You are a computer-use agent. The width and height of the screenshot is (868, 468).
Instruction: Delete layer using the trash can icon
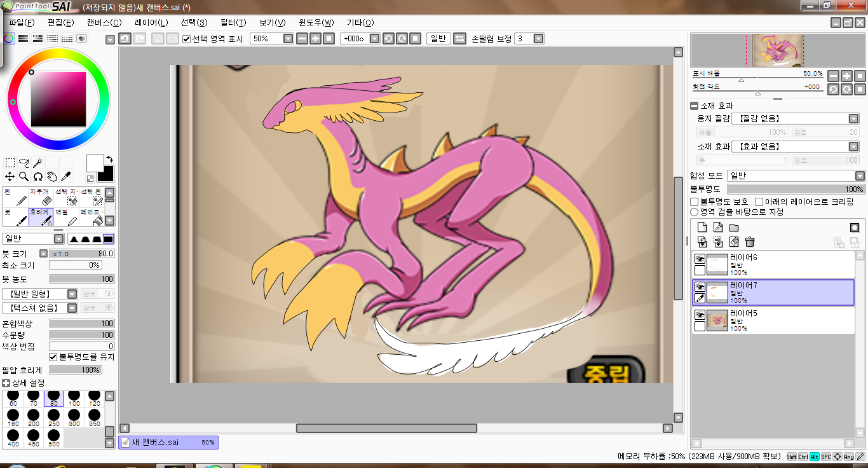750,242
